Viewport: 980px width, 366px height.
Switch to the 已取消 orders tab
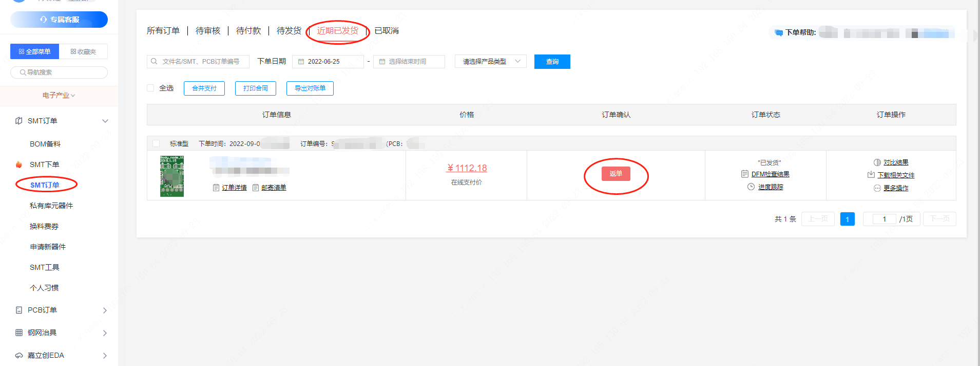(386, 31)
